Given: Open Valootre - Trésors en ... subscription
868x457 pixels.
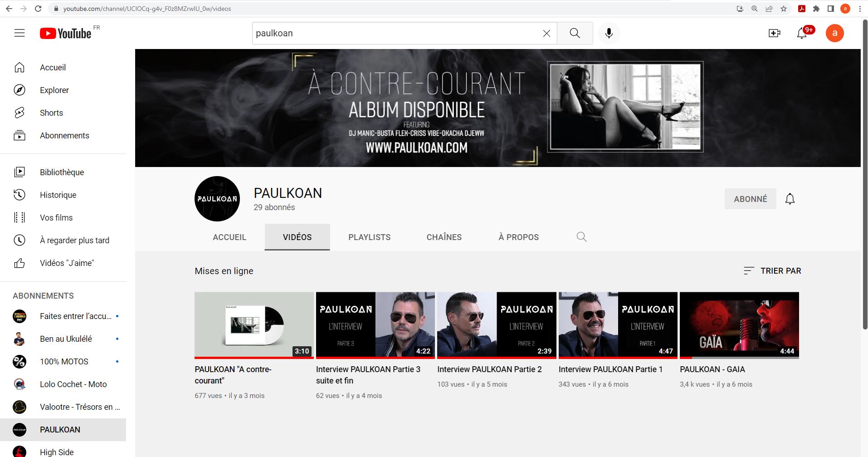Looking at the screenshot, I should click(x=63, y=407).
